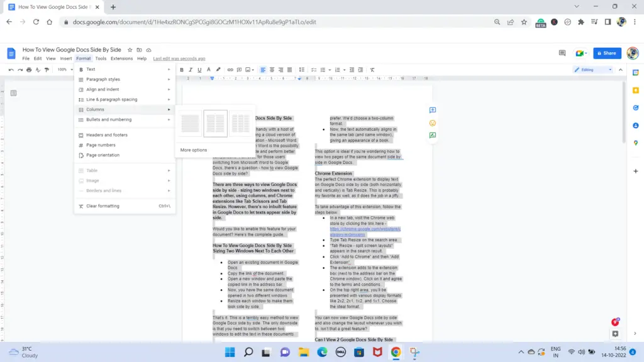Click the Bold formatting icon
The image size is (644, 362).
click(x=182, y=70)
